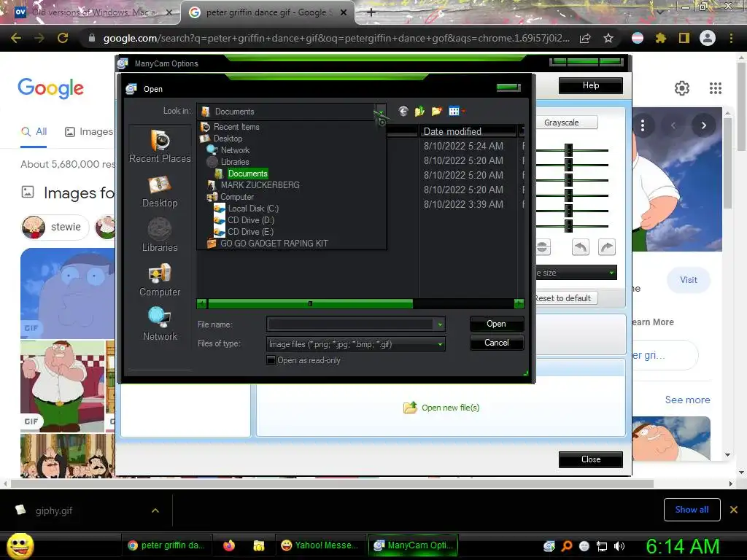
Task: Open the volume icon in the tray
Action: point(619,546)
